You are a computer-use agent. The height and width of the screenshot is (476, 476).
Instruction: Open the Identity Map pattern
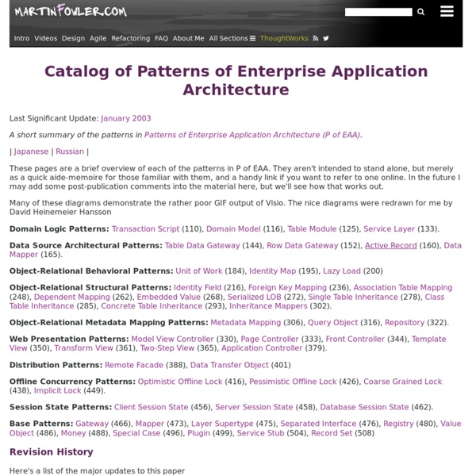coord(273,271)
